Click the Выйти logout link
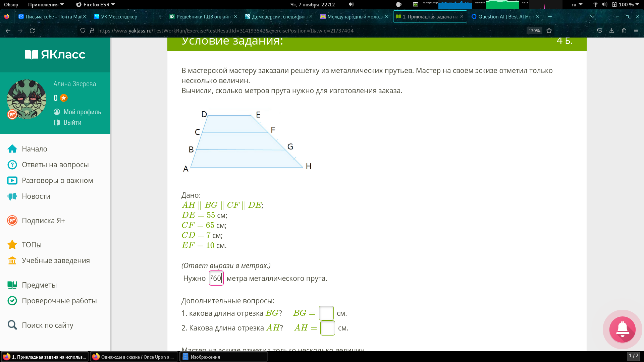The width and height of the screenshot is (644, 362). (72, 122)
